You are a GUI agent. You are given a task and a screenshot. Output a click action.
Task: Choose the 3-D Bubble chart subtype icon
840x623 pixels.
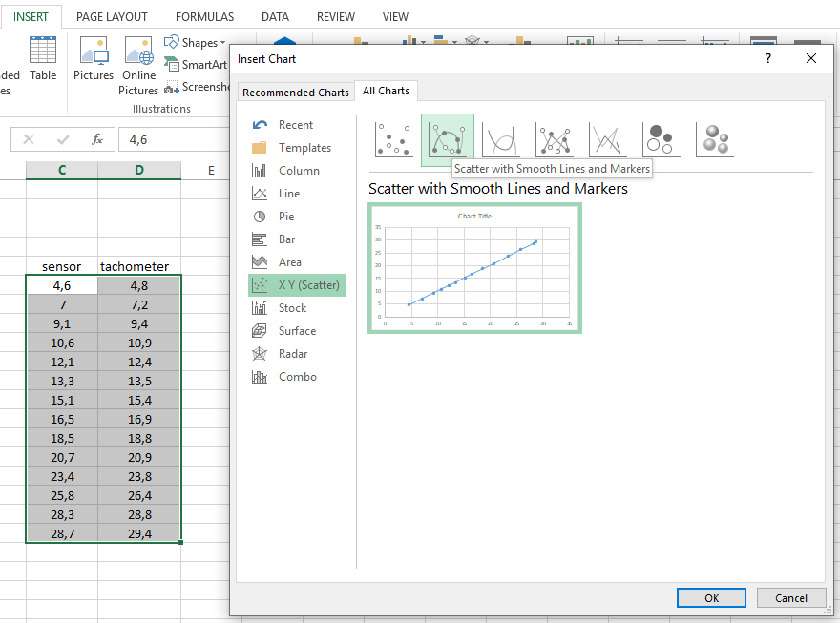(x=714, y=139)
